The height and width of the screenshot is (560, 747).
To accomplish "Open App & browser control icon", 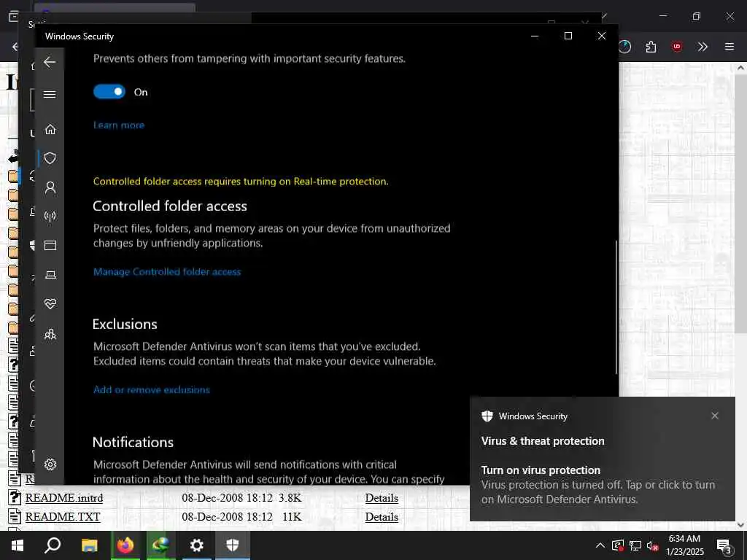I will coord(50,245).
